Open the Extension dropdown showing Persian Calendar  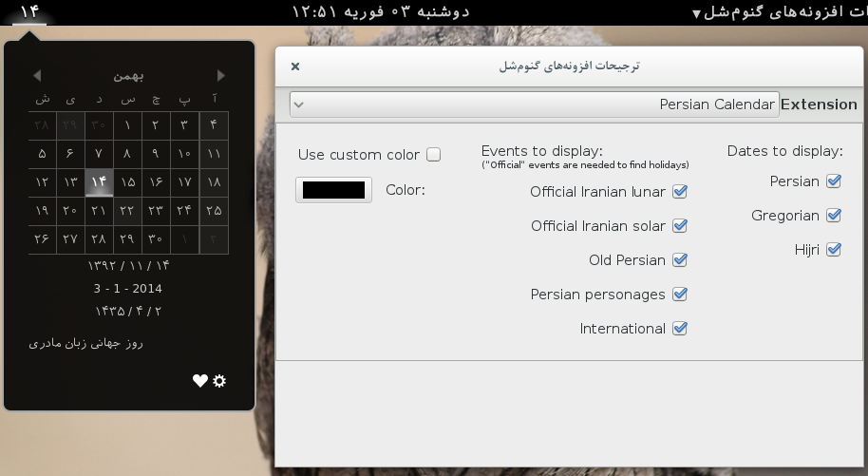pos(534,105)
